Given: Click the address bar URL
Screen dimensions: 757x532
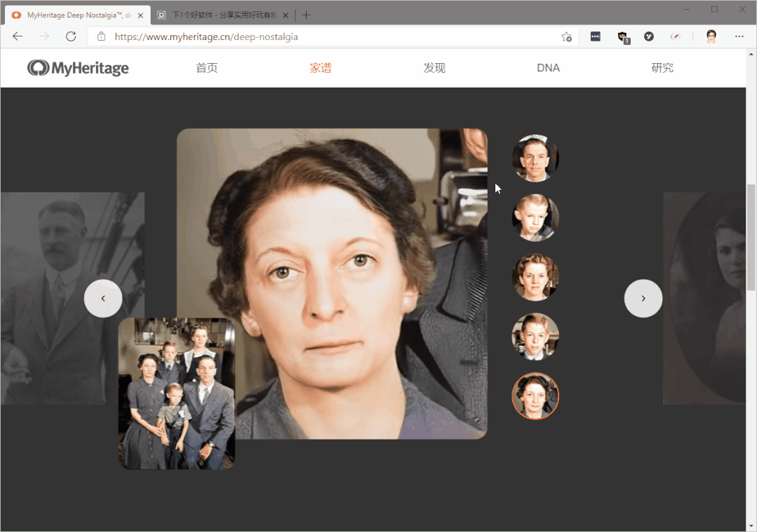Looking at the screenshot, I should (x=206, y=36).
